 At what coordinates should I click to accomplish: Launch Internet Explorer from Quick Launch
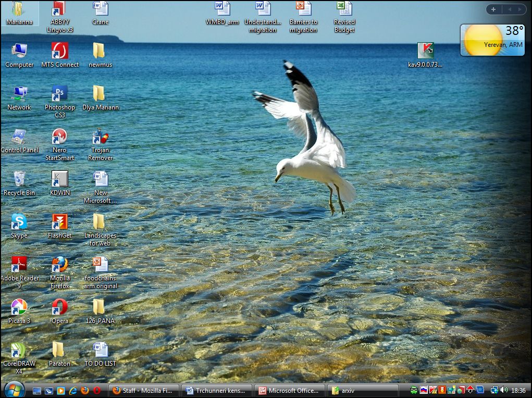(x=73, y=390)
